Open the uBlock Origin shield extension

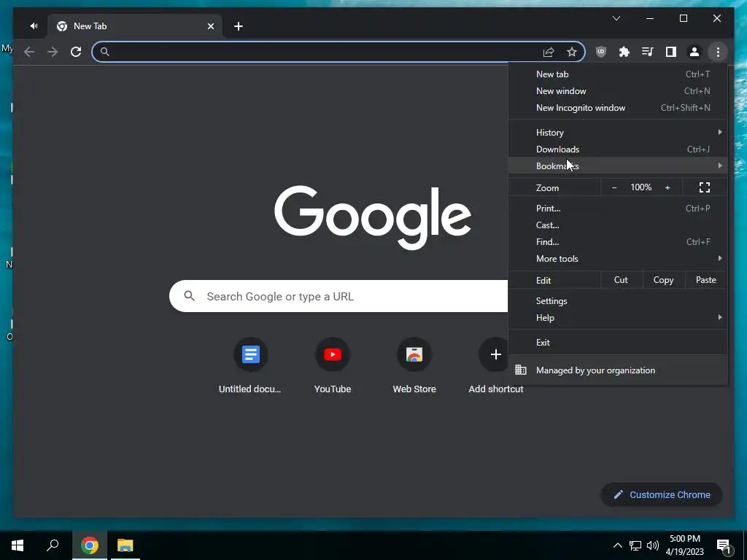pyautogui.click(x=601, y=52)
